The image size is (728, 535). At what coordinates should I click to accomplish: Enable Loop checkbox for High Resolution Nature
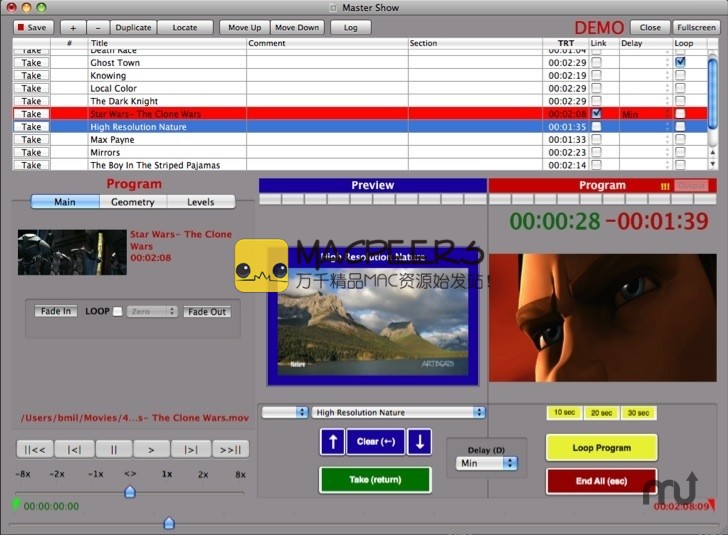(680, 126)
